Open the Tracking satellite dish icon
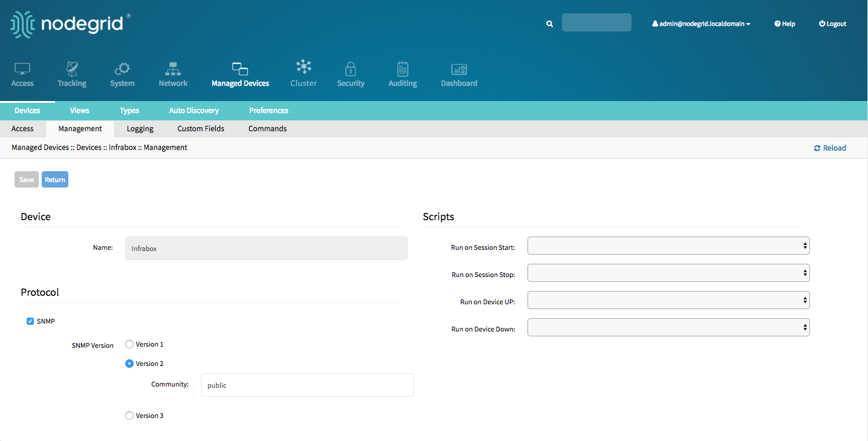The width and height of the screenshot is (868, 441). click(x=72, y=68)
